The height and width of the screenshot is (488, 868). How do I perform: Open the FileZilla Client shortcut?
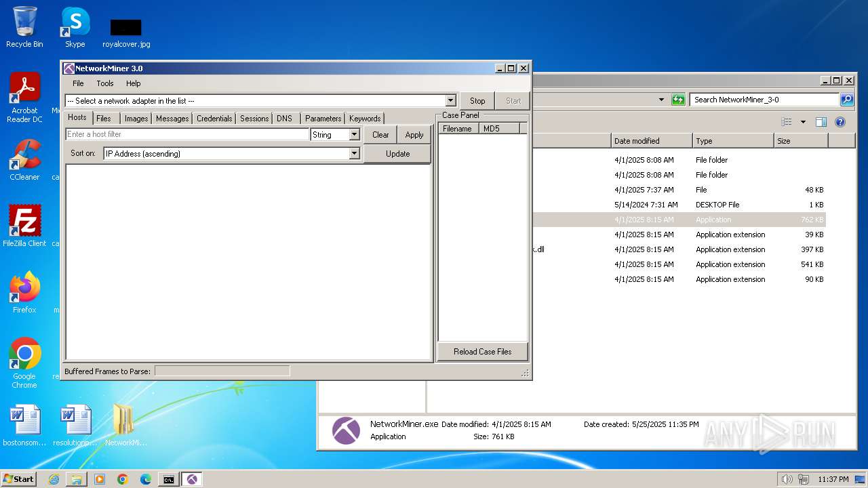(x=24, y=226)
